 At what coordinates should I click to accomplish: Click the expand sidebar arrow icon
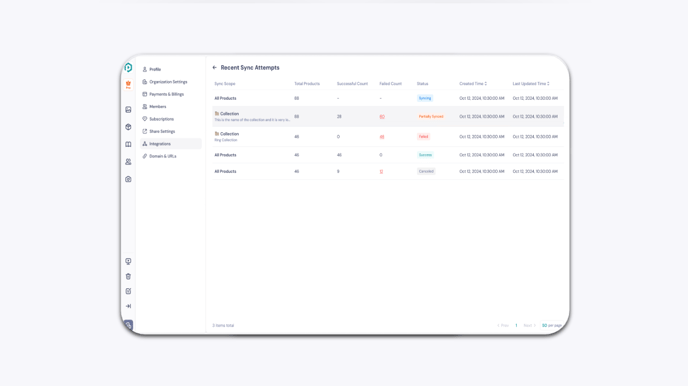click(x=128, y=306)
